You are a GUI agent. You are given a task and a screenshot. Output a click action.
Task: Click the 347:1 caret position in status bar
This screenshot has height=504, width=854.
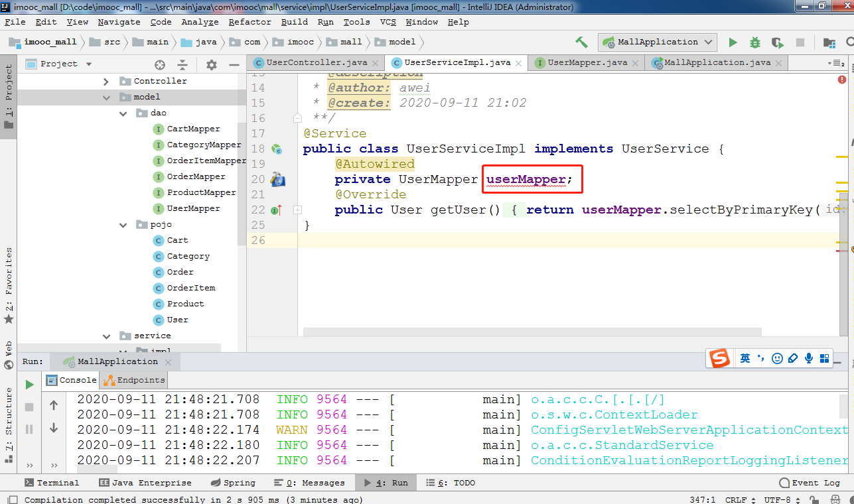(702, 499)
